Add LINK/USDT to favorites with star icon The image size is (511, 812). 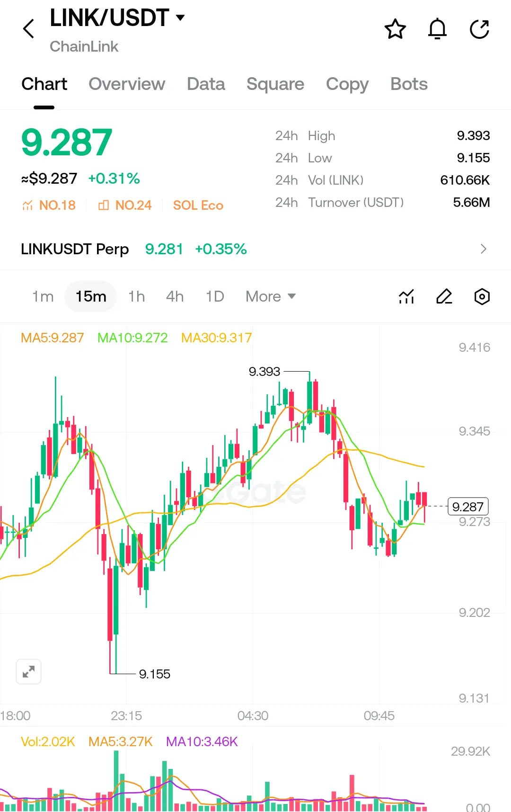[395, 29]
